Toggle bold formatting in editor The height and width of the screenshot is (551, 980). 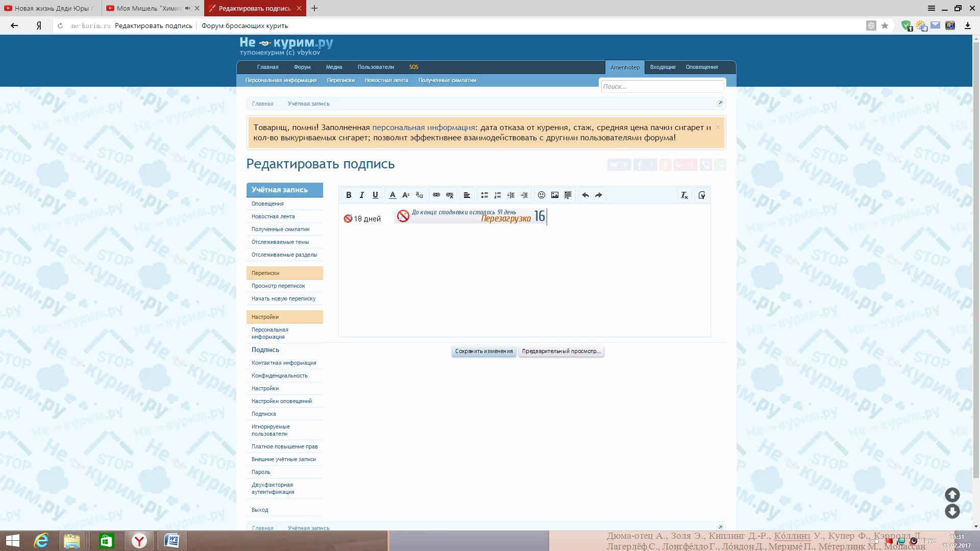(349, 195)
